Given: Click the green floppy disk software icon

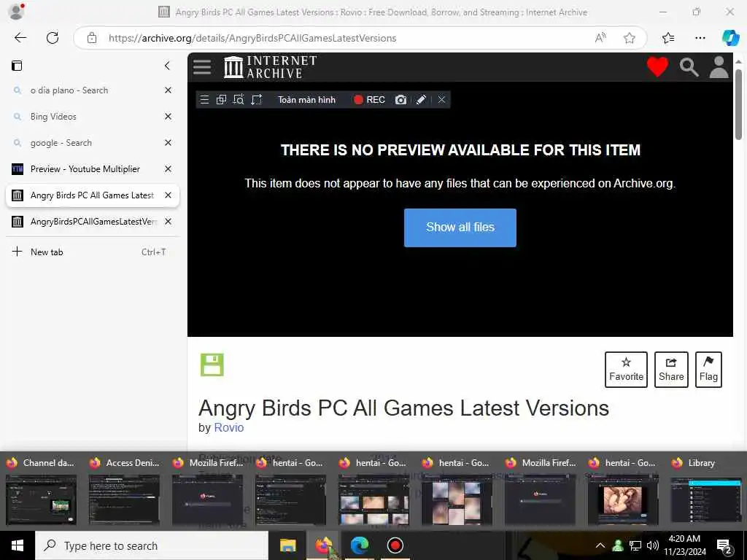Looking at the screenshot, I should [212, 365].
